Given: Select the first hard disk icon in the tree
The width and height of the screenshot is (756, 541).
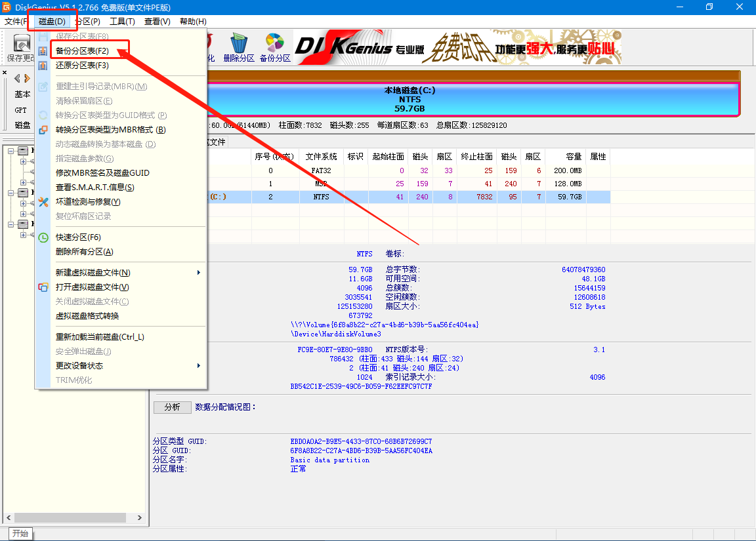Looking at the screenshot, I should coord(23,151).
